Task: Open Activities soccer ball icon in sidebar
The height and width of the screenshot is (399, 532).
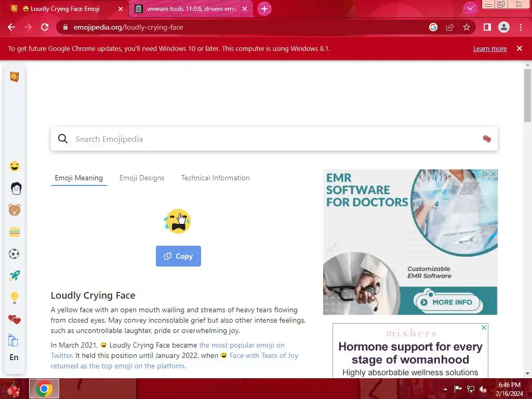Action: pos(14,254)
